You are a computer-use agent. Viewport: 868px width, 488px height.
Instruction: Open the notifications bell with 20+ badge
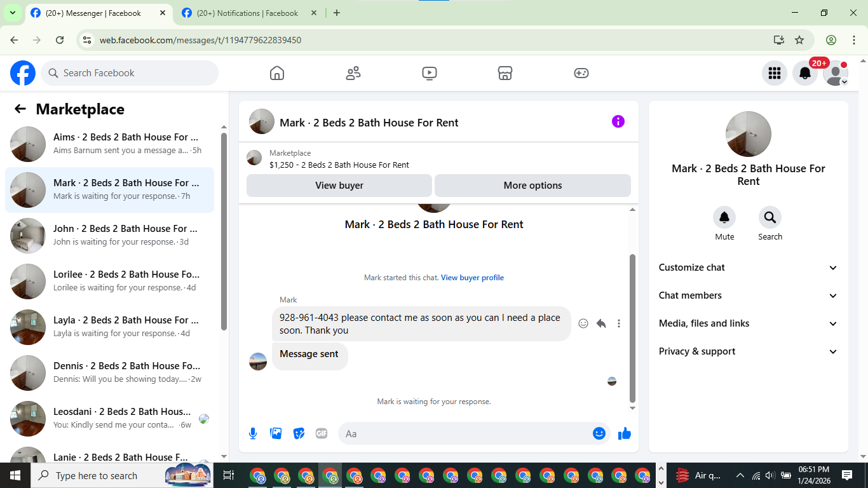click(x=805, y=73)
